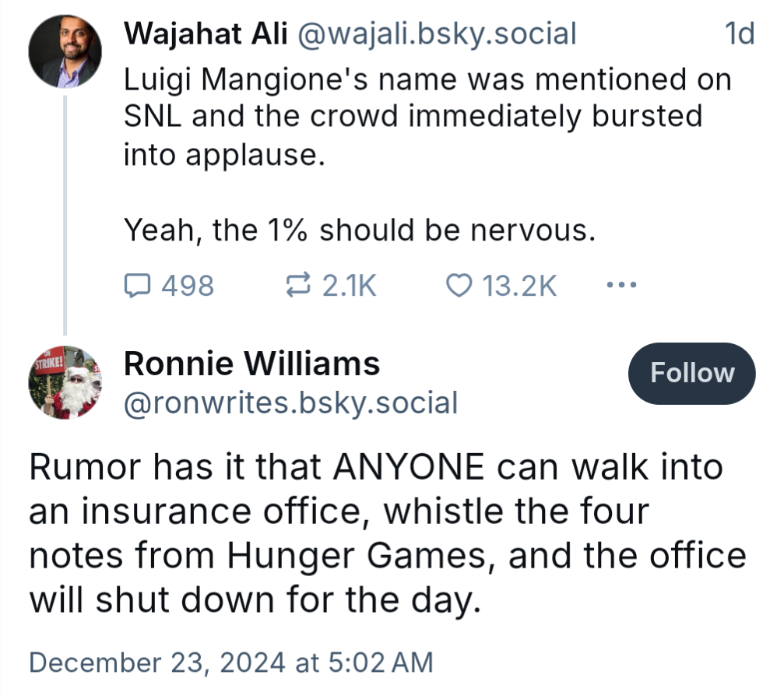
Task: Click the reply speech bubble icon
Action: [x=137, y=286]
